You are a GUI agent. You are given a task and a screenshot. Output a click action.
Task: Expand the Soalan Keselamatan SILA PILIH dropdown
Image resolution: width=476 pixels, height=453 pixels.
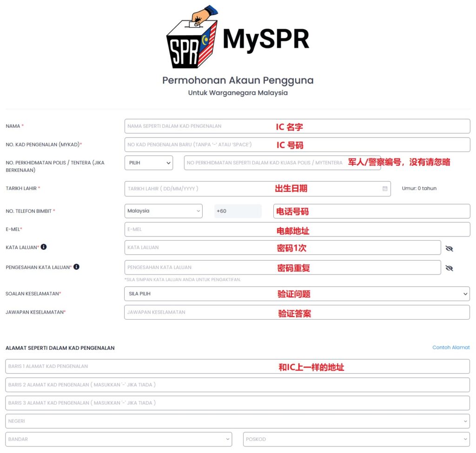[x=297, y=294]
